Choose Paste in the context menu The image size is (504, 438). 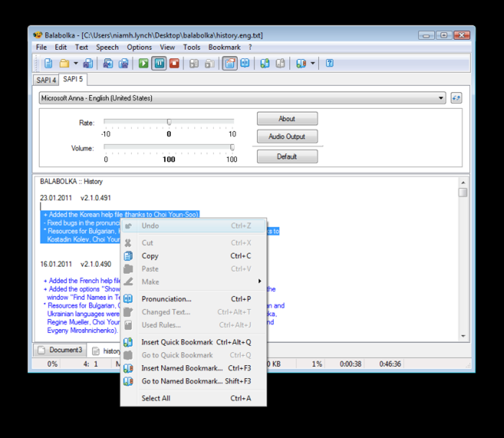point(194,269)
